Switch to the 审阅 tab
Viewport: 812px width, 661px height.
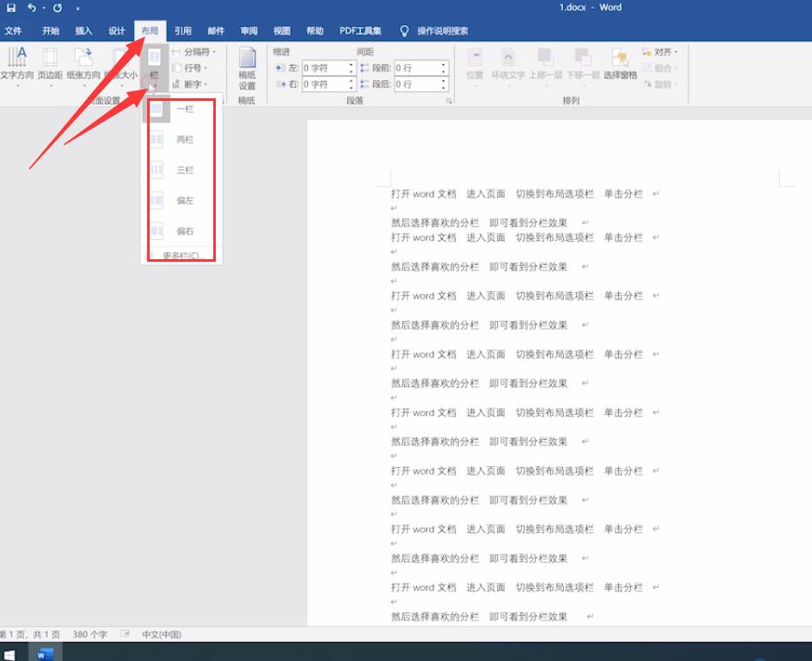coord(249,31)
